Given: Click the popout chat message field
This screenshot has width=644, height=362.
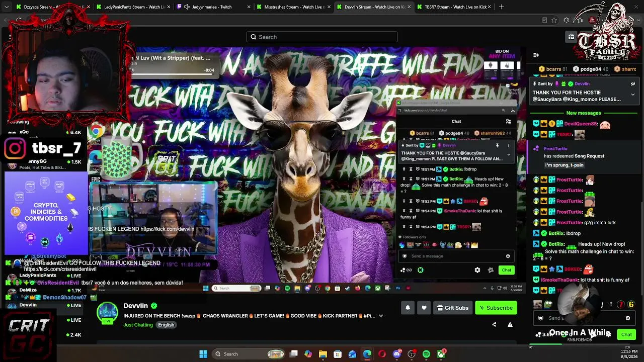Looking at the screenshot, I should pyautogui.click(x=457, y=256).
